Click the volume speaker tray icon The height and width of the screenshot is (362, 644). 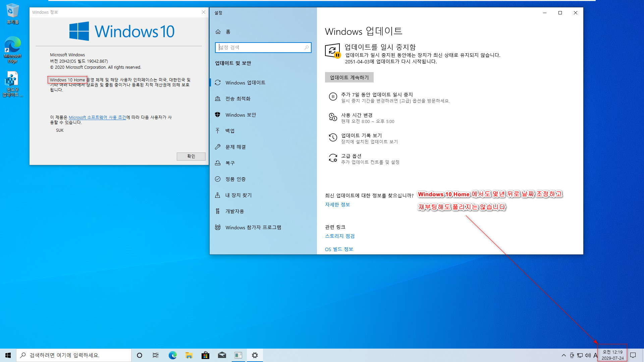click(588, 355)
